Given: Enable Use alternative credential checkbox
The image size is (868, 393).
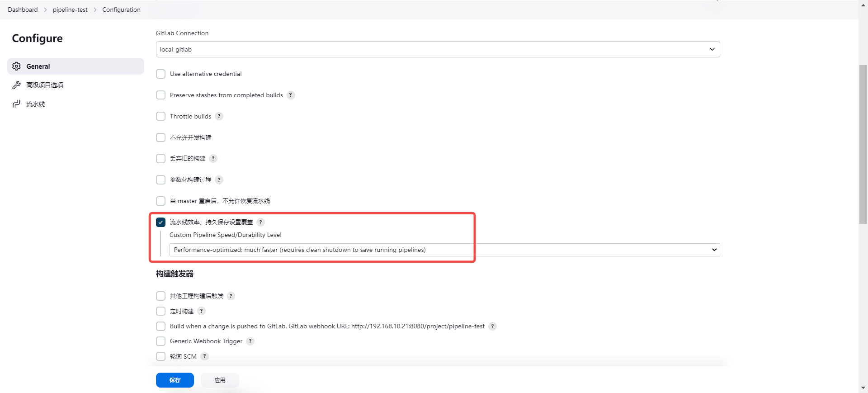Looking at the screenshot, I should (160, 74).
